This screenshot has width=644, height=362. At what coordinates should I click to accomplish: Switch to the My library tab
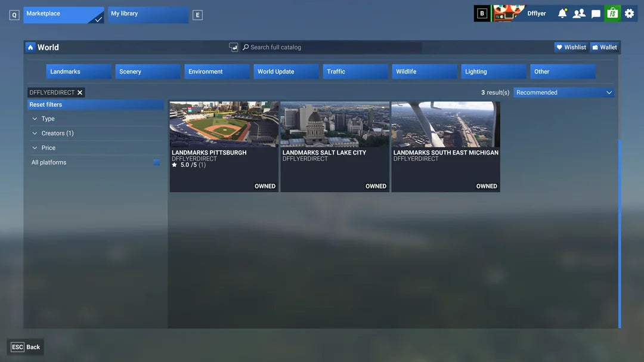pos(148,14)
